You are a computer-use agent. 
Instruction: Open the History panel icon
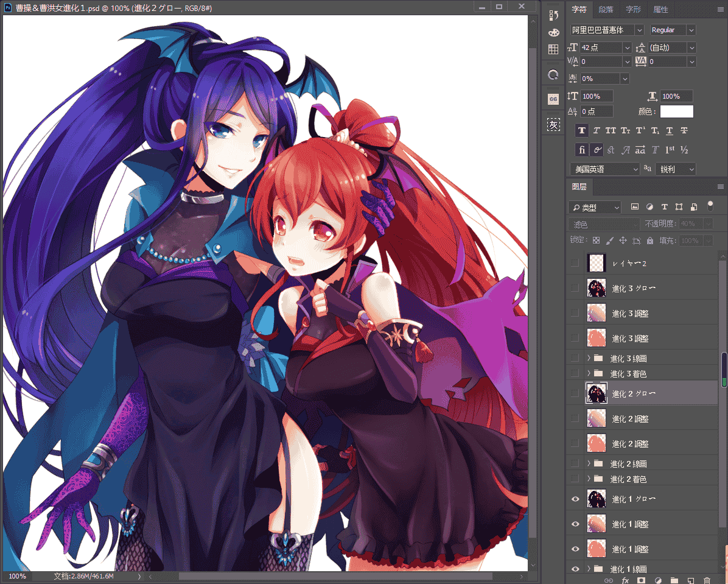[x=553, y=15]
